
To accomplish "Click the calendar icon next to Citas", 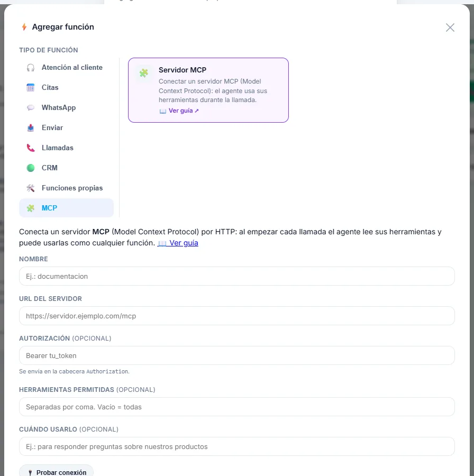I will (31, 87).
